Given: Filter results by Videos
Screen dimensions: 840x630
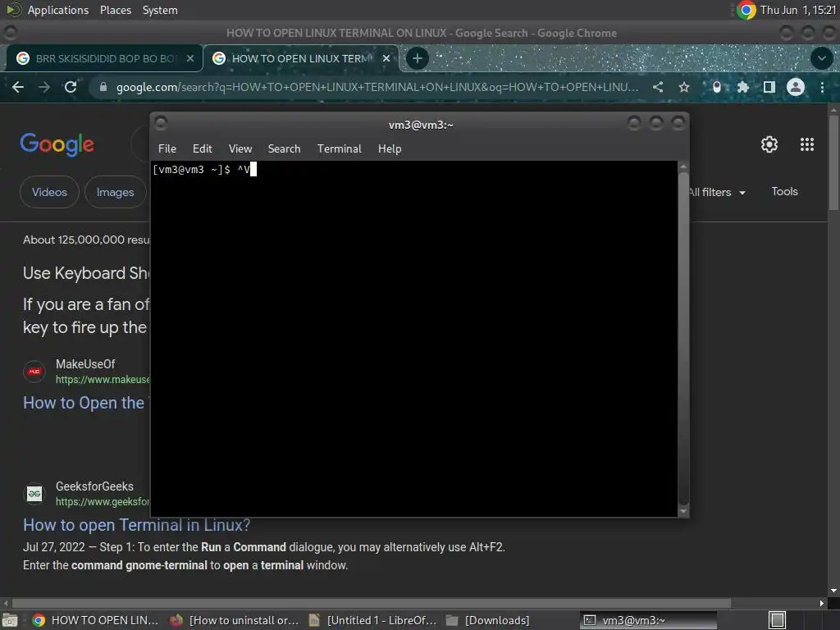Looking at the screenshot, I should click(49, 192).
